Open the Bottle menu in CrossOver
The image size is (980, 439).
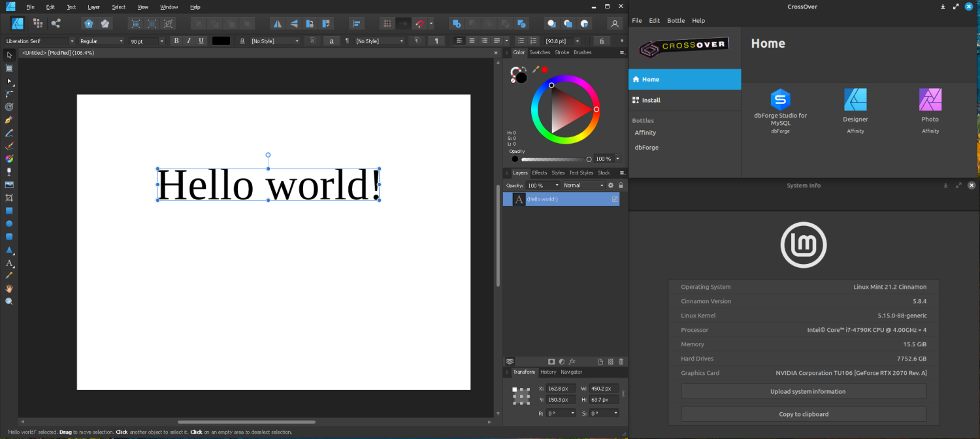click(x=676, y=20)
